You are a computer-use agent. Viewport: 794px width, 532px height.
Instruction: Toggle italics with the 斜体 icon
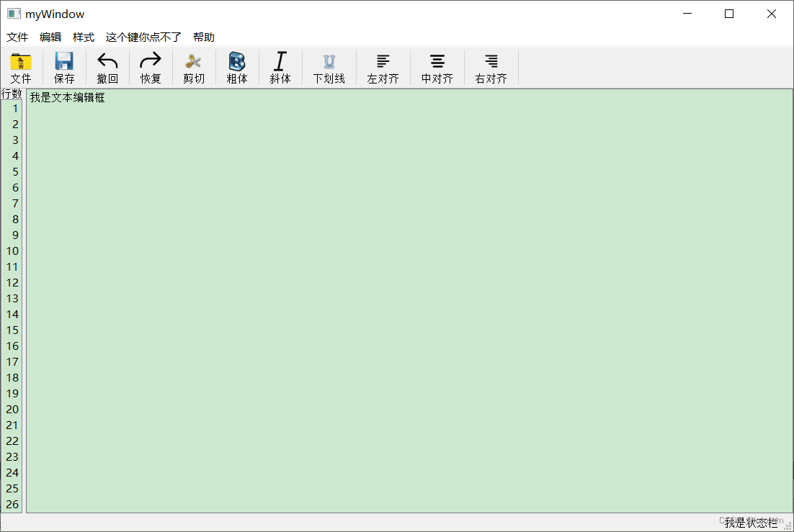coord(280,61)
